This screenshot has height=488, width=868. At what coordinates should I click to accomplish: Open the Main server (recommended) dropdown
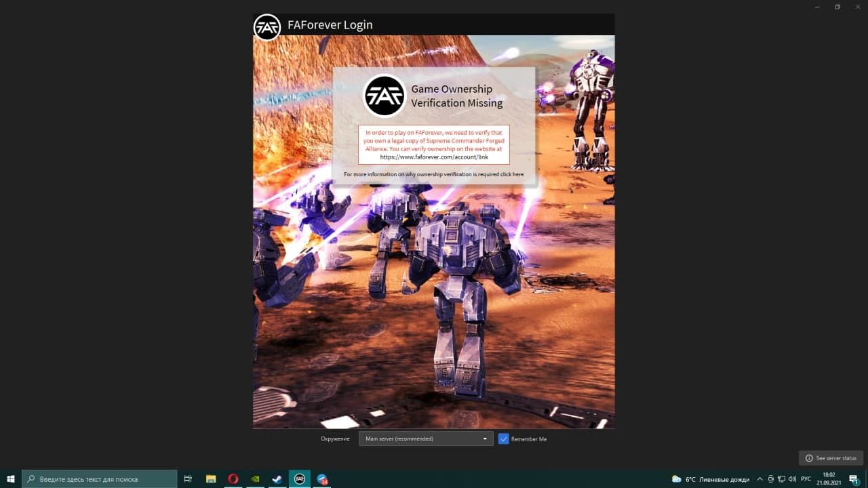(425, 439)
